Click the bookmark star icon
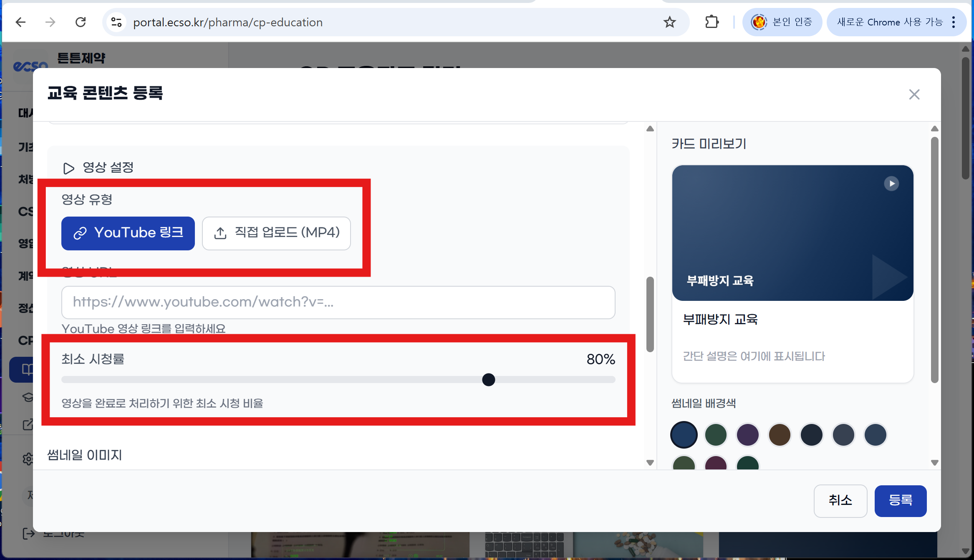The width and height of the screenshot is (974, 560). [669, 22]
